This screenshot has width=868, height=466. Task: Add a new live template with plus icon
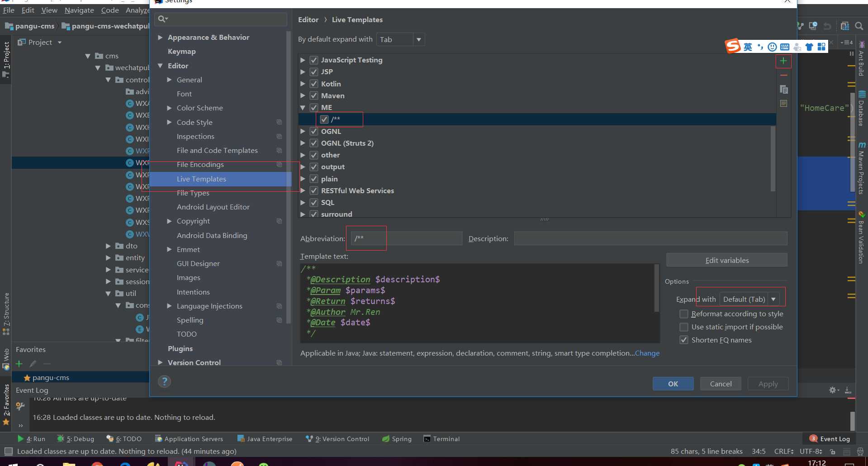pos(783,61)
